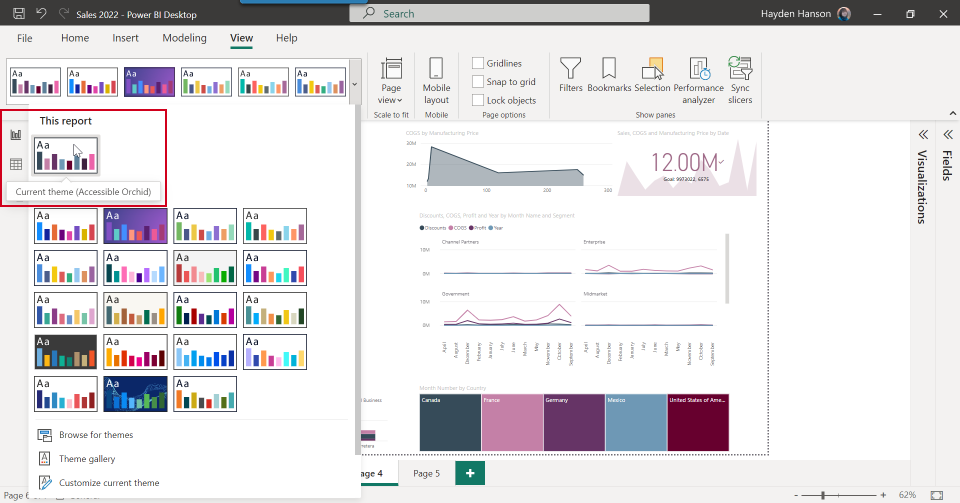The width and height of the screenshot is (960, 503).
Task: Switch to Mobile layout
Action: tap(436, 81)
